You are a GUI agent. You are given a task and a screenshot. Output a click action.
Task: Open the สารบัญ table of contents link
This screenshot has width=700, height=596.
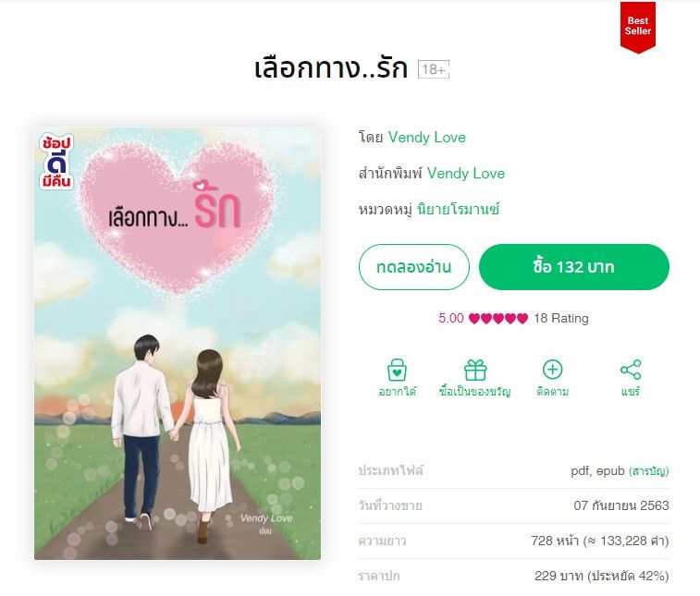pyautogui.click(x=648, y=471)
